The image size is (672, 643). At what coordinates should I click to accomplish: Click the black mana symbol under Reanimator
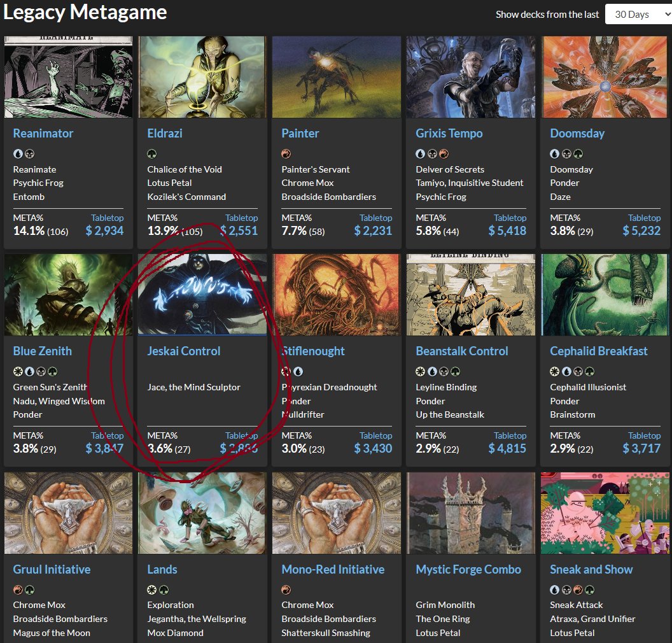(x=29, y=153)
